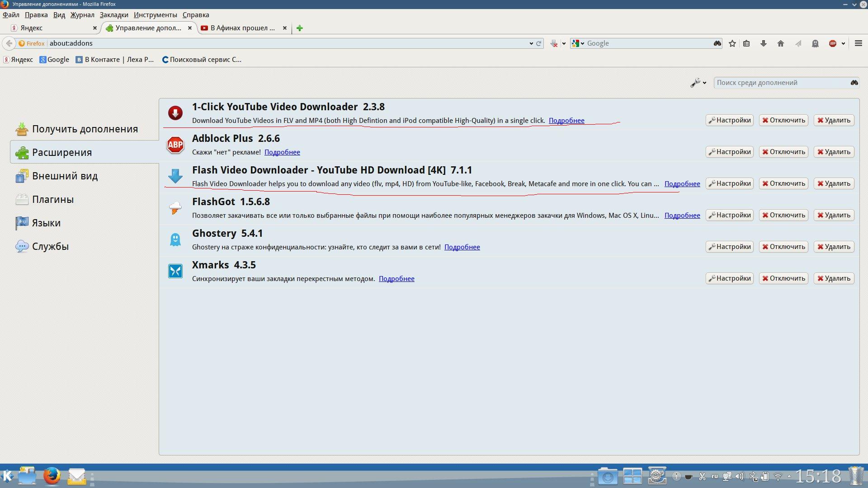Screen dimensions: 868x488
Task: Open the Инструменты menu
Action: point(155,15)
